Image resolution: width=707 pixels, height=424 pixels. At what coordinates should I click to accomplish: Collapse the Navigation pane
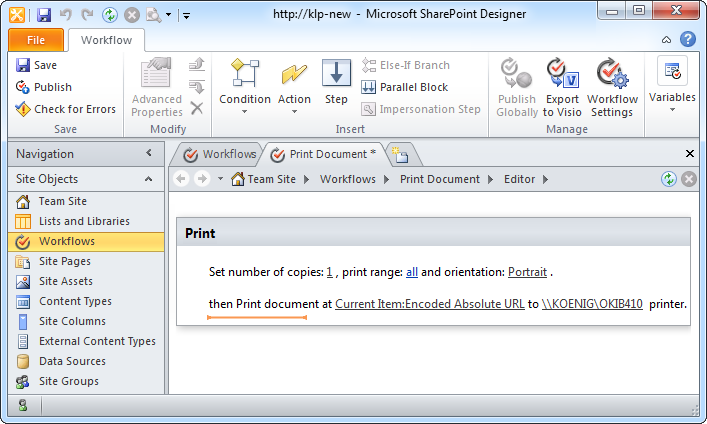149,153
